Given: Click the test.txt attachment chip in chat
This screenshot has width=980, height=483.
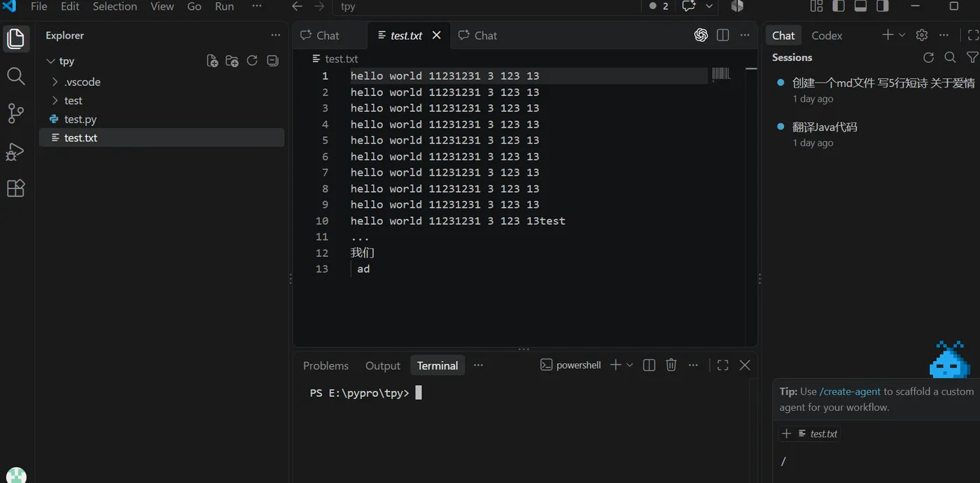Looking at the screenshot, I should (x=817, y=434).
